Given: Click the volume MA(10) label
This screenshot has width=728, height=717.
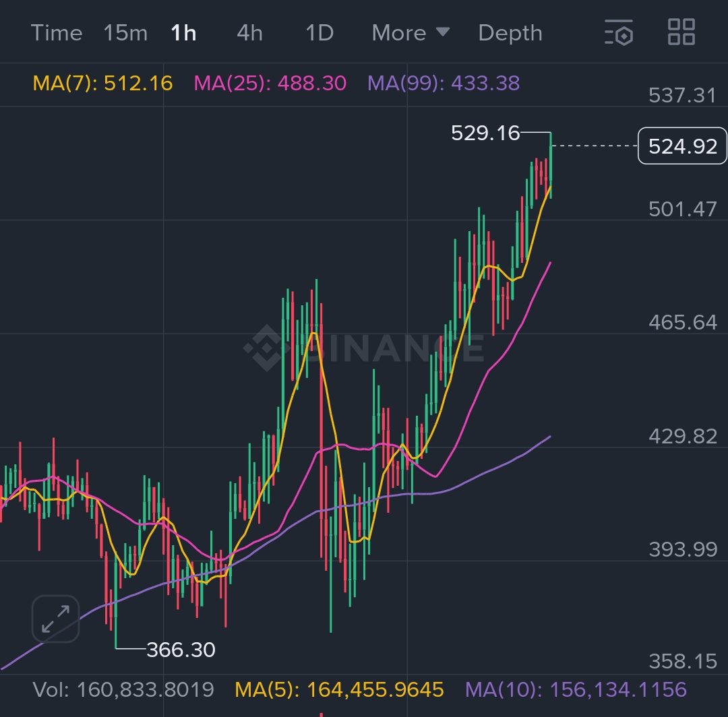Looking at the screenshot, I should pyautogui.click(x=576, y=689).
